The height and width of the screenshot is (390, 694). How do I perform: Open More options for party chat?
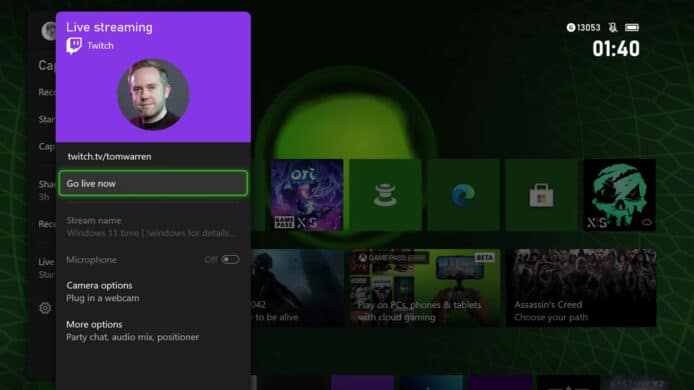153,331
